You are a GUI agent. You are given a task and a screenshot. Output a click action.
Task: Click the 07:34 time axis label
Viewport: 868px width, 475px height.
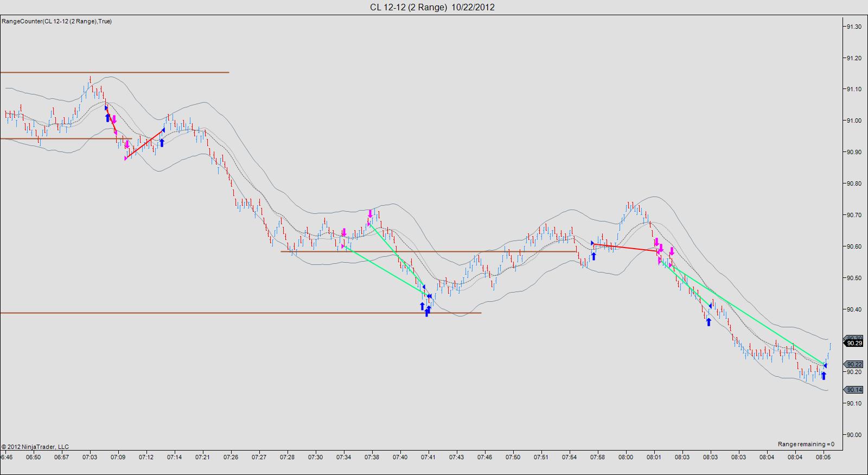343,458
